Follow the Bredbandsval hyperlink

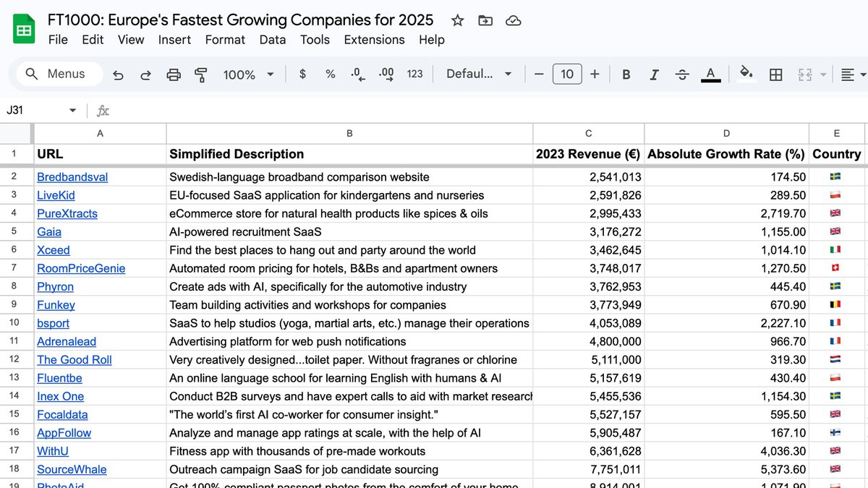72,176
